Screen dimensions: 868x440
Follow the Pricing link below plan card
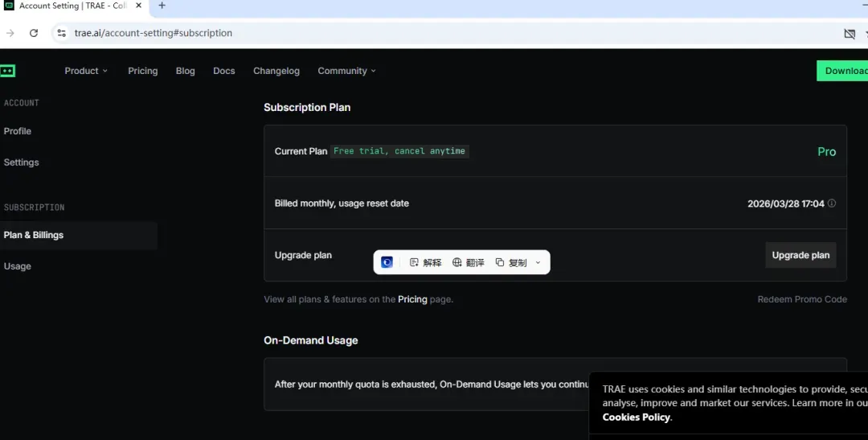[412, 299]
